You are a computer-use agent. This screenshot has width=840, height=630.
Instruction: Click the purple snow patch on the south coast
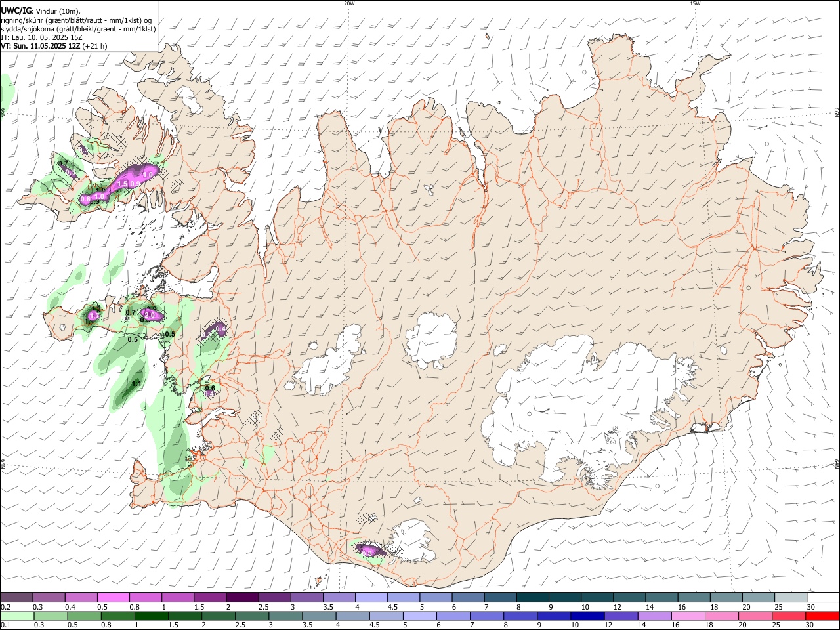369,549
